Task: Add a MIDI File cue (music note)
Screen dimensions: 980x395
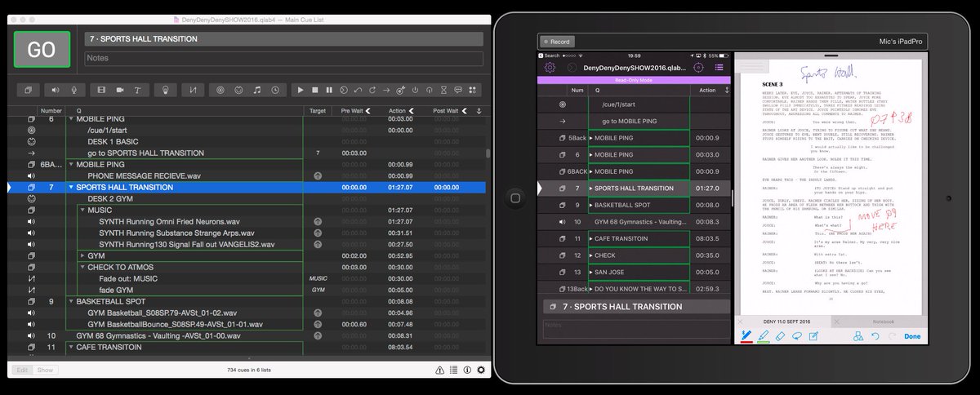Action: point(256,90)
